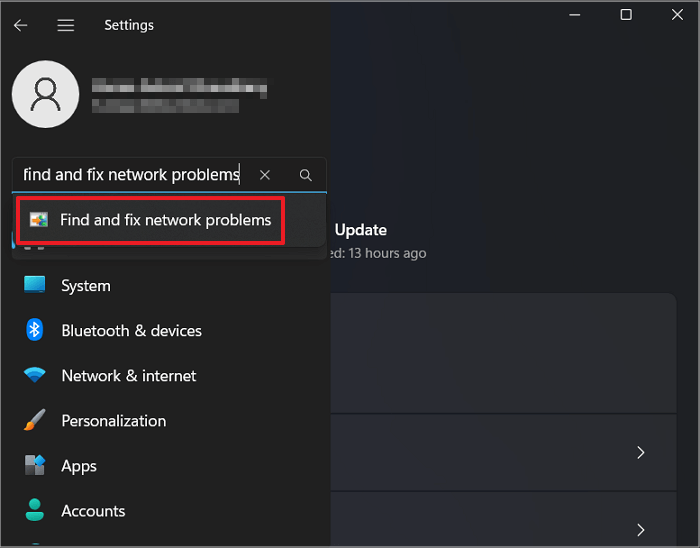Expand the upper chevron row on the right
This screenshot has height=548, width=700.
tap(641, 453)
